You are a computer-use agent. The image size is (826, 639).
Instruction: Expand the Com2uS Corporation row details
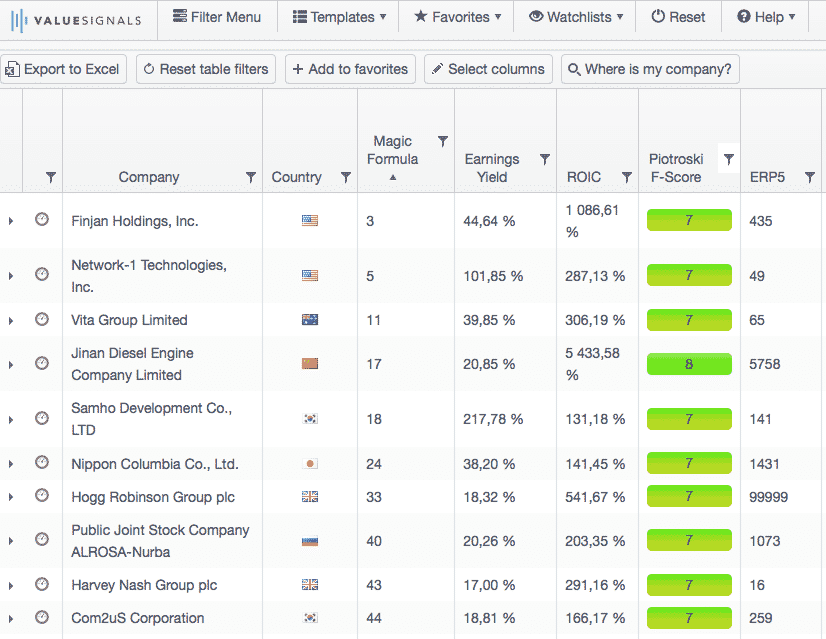(x=11, y=619)
